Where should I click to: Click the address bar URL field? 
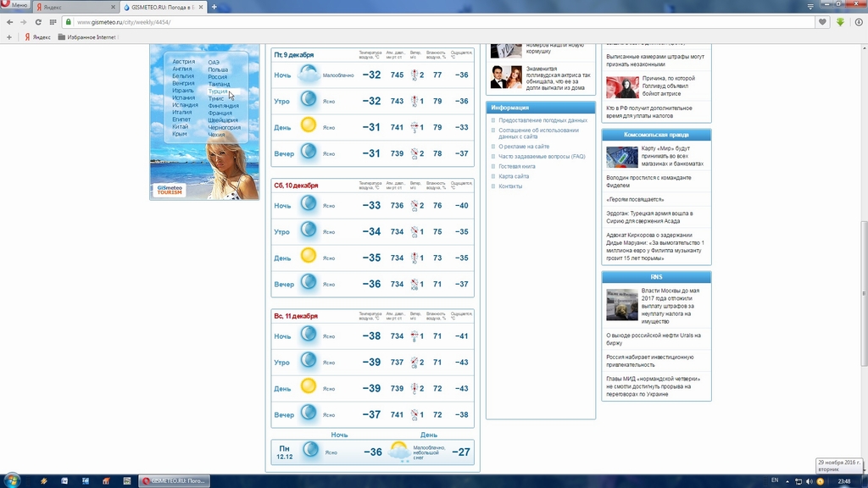point(424,22)
